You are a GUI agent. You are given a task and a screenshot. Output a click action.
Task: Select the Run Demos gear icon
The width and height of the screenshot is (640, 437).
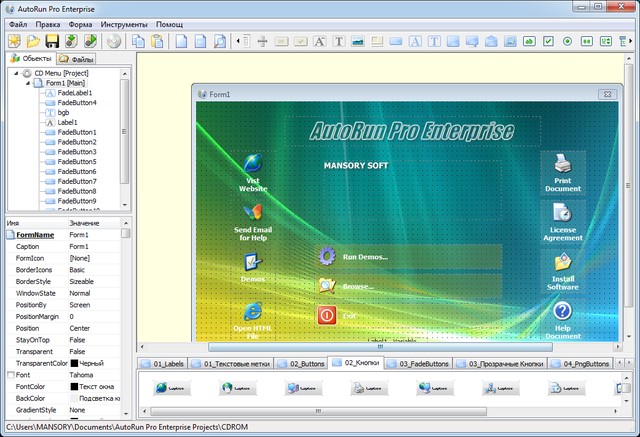click(326, 256)
